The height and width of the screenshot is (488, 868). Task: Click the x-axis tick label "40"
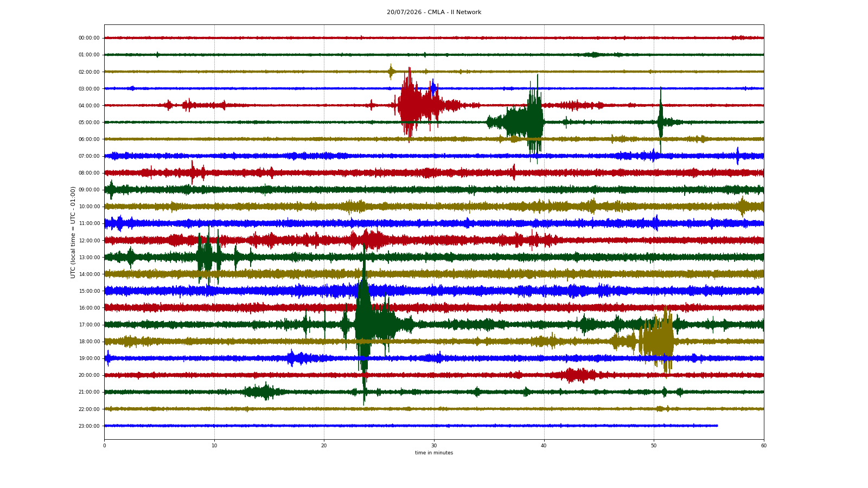click(544, 446)
